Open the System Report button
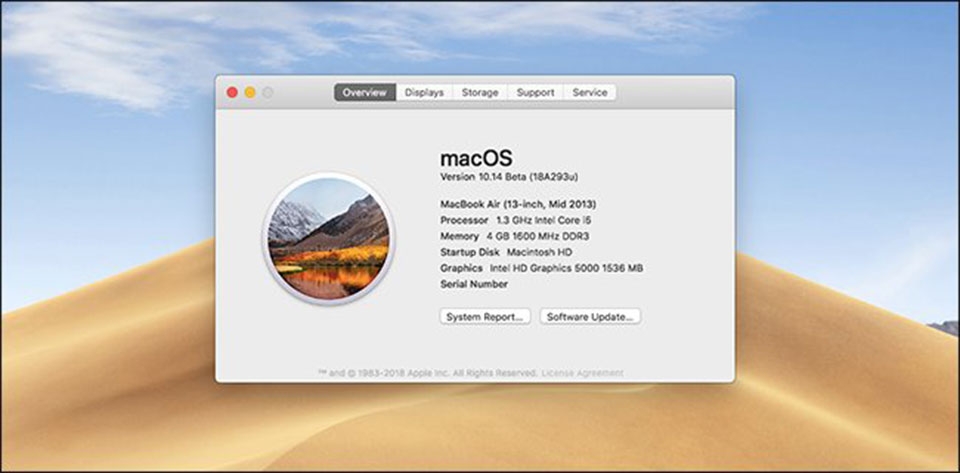The width and height of the screenshot is (960, 473). click(485, 317)
